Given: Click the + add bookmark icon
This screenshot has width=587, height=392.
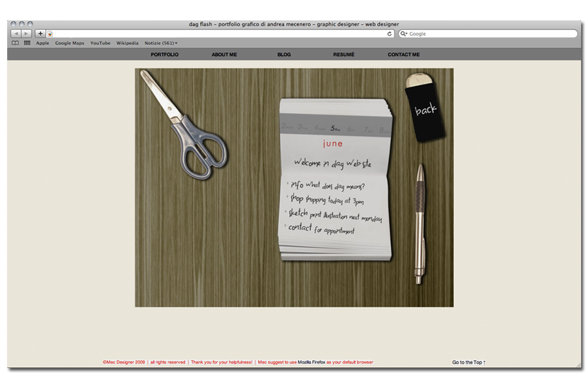Looking at the screenshot, I should [40, 33].
